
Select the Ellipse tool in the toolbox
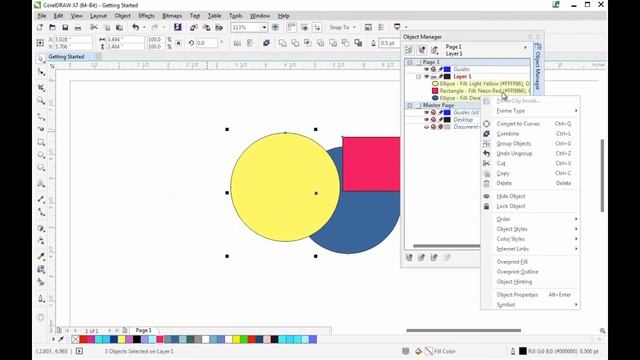tap(41, 155)
